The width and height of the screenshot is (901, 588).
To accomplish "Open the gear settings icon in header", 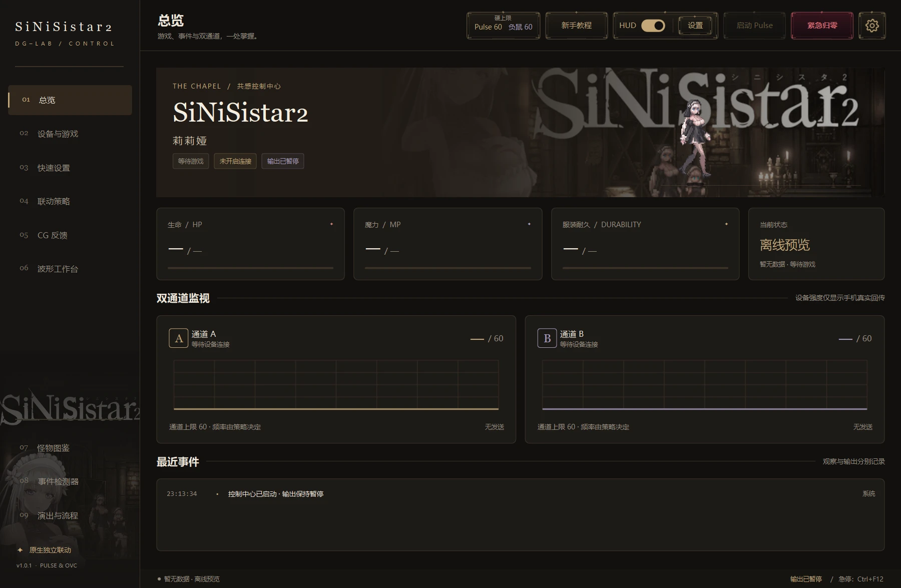I will tap(872, 26).
